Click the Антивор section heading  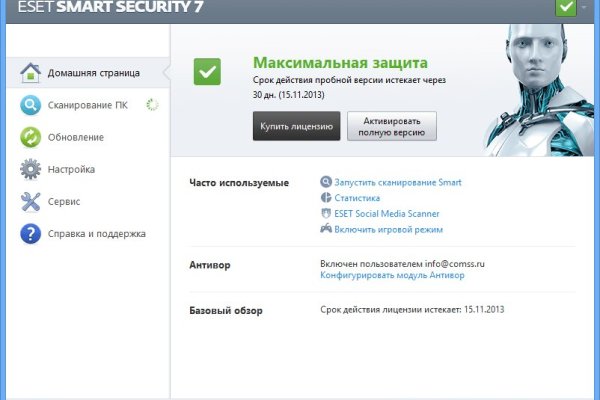pos(210,266)
